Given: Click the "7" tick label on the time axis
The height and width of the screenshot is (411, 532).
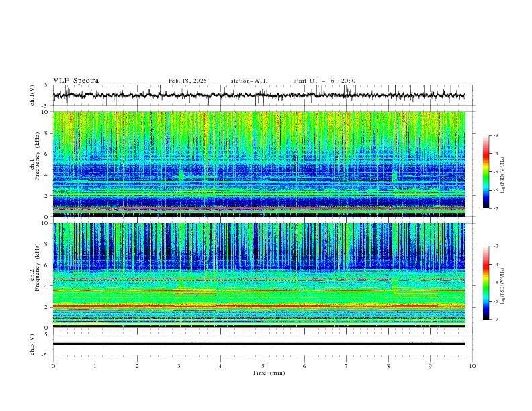Looking at the screenshot, I should [x=347, y=366].
